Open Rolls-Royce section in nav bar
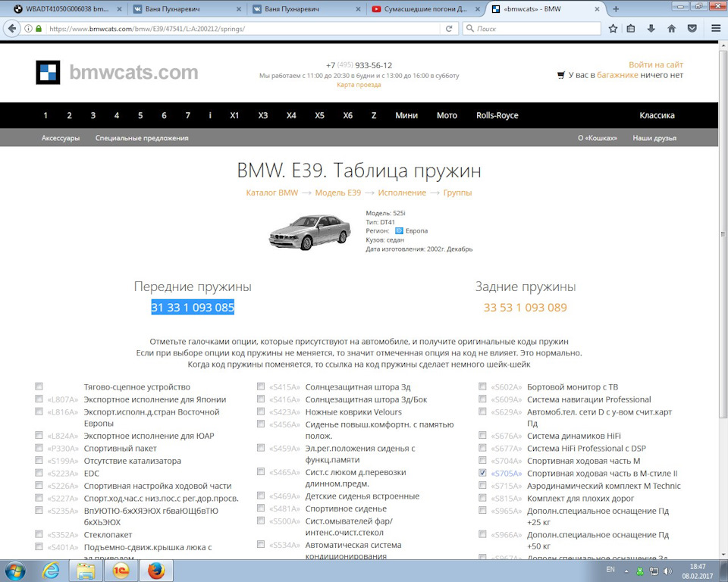This screenshot has height=582, width=728. (497, 115)
